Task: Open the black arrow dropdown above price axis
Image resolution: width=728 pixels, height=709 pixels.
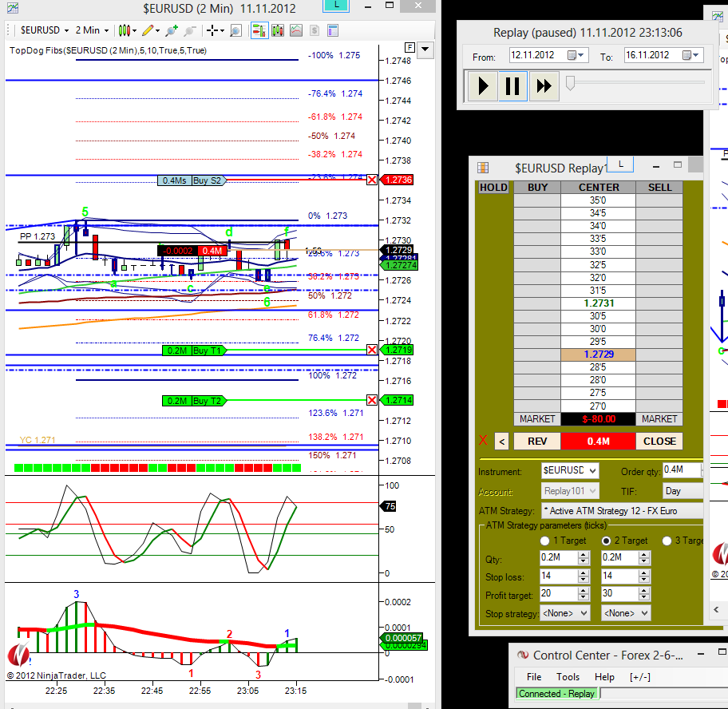Action: point(425,49)
